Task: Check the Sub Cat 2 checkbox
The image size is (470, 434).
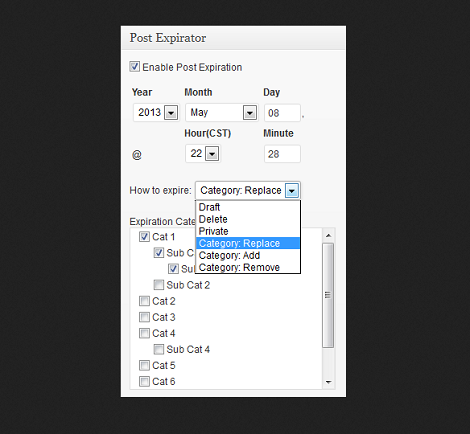Action: pyautogui.click(x=159, y=285)
